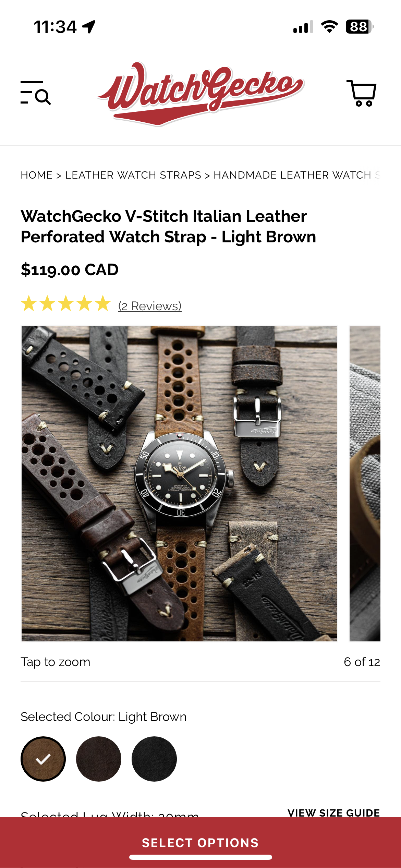401x868 pixels.
Task: Tap the main watch strap image
Action: [x=179, y=483]
